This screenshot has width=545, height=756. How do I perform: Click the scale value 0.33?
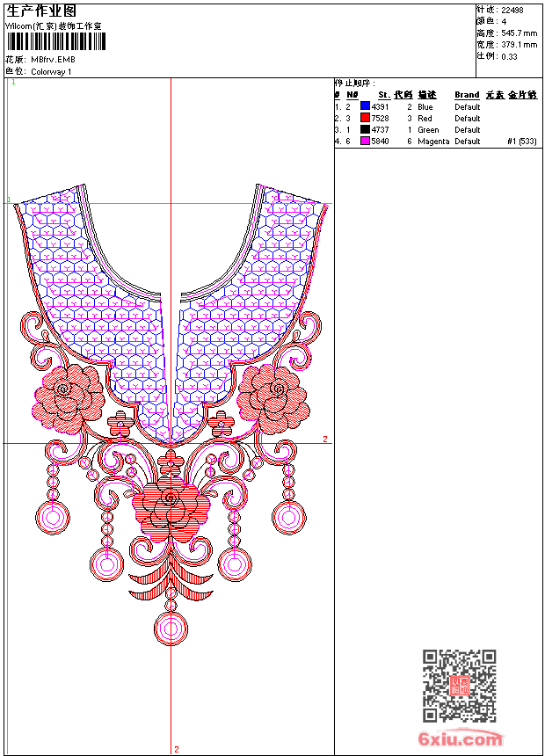coord(509,55)
